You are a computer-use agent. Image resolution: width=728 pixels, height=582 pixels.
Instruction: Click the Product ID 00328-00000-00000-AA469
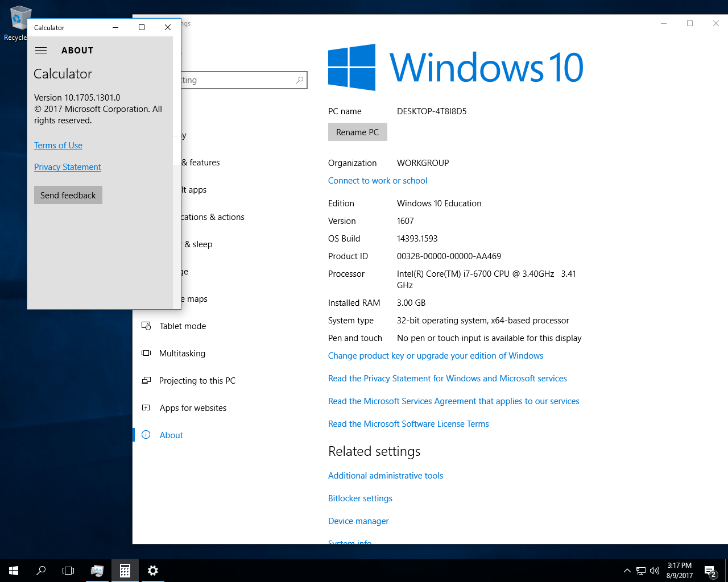(449, 256)
